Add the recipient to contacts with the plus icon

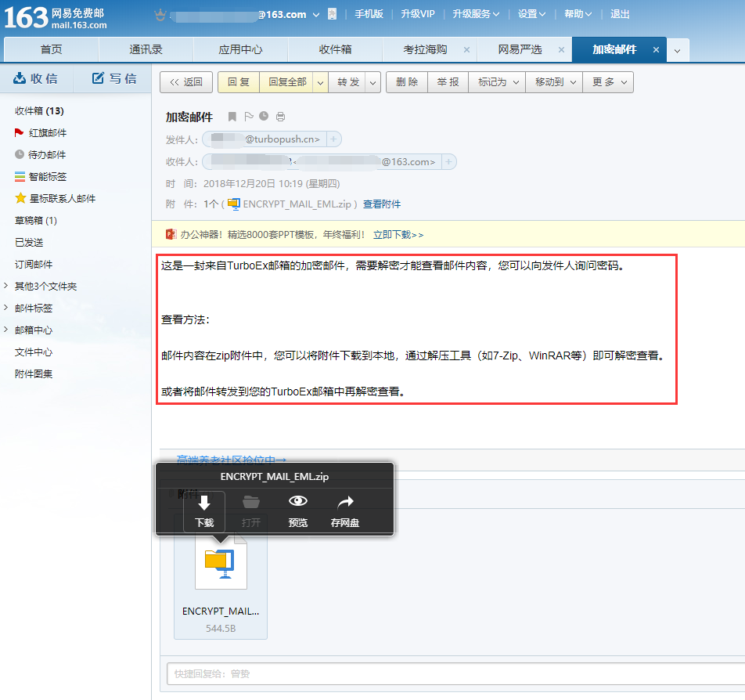(x=448, y=162)
